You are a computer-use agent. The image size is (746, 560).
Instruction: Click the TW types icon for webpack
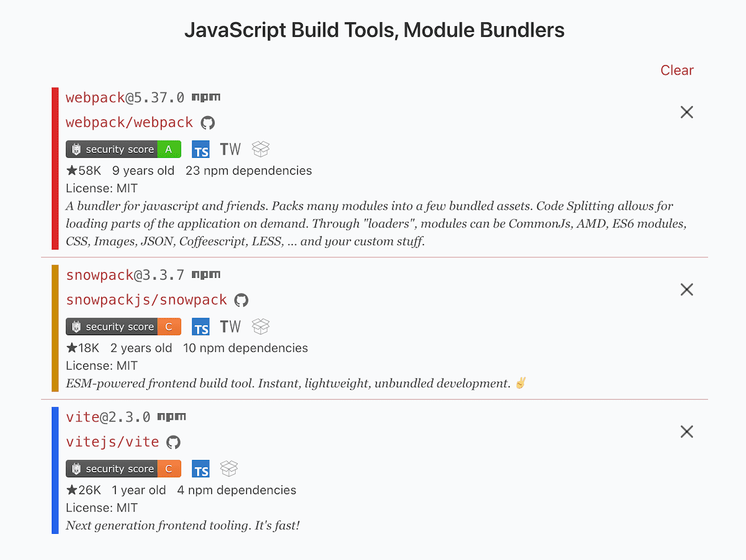coord(230,149)
